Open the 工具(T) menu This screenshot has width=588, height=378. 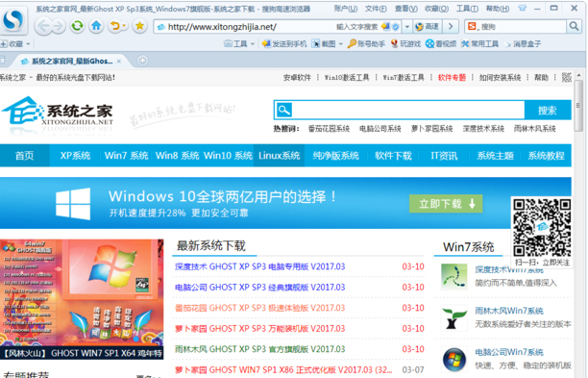coord(467,9)
